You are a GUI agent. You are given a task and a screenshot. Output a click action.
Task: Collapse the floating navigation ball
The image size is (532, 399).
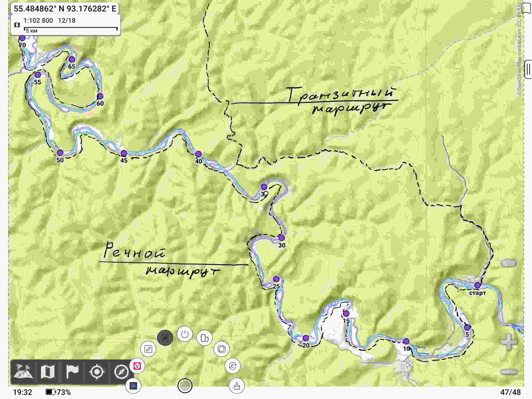tap(185, 385)
